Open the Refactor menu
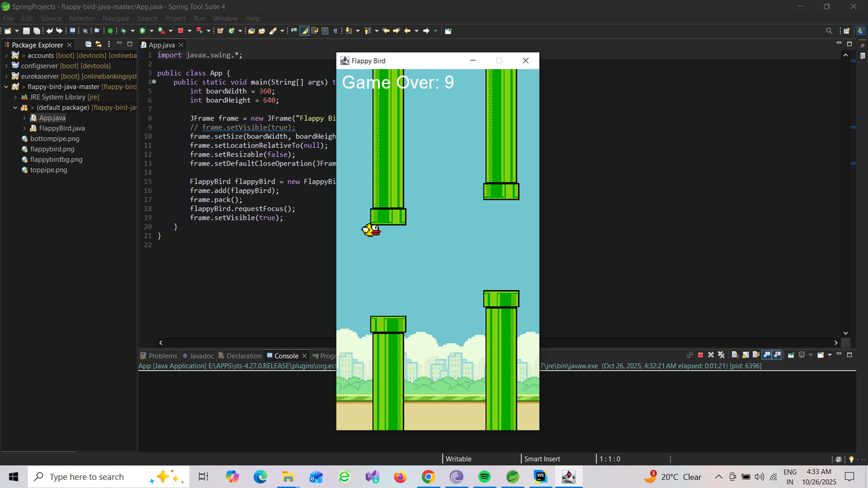868x488 pixels. [82, 18]
